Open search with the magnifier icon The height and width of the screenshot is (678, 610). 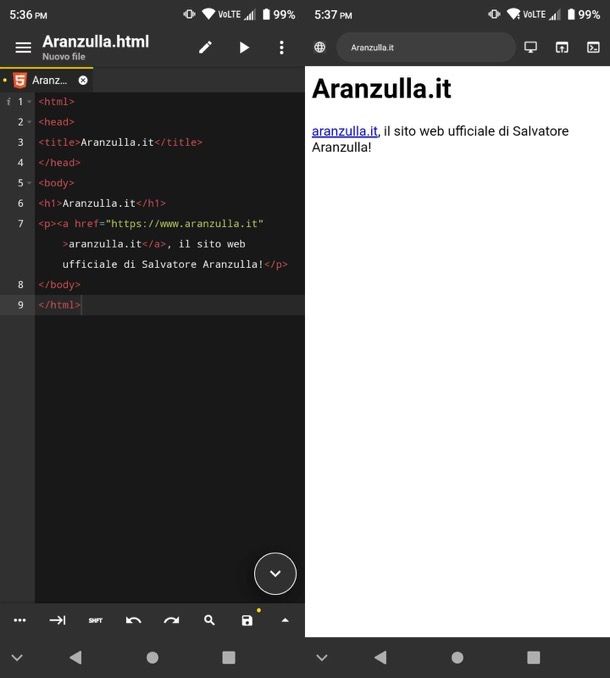coord(209,620)
